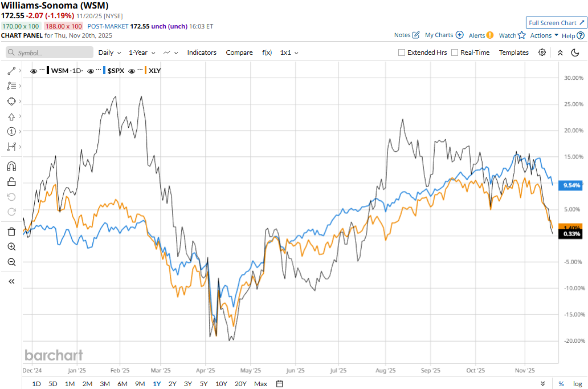Expand the shapes tool submenu arrow

point(20,101)
